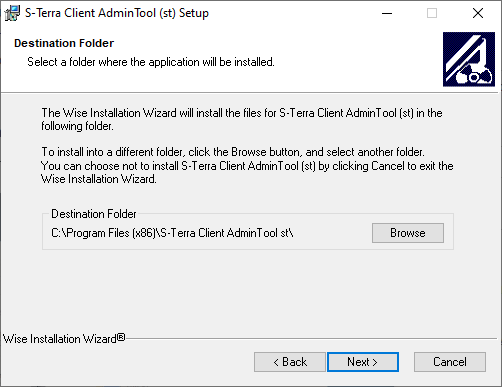Click the 'Select a folder where' subtitle text
The height and width of the screenshot is (387, 502).
151,62
